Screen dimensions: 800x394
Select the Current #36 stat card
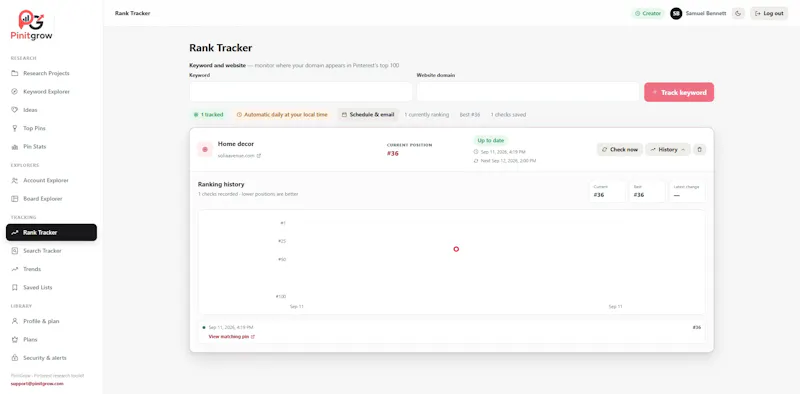(x=608, y=191)
